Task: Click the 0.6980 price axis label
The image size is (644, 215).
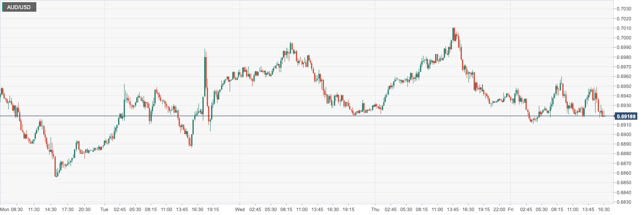Action: coord(624,57)
